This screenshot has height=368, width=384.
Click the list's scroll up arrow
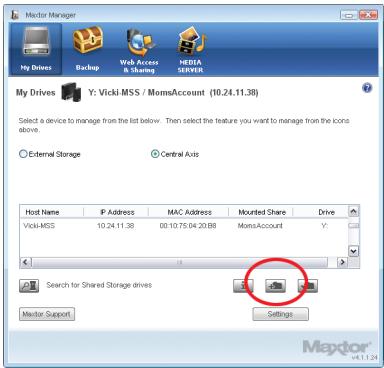(353, 211)
